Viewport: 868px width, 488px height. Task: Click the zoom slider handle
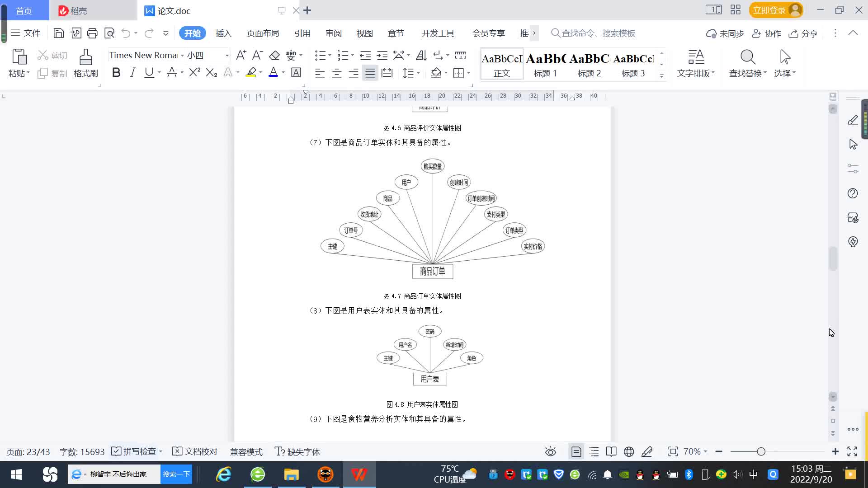click(x=761, y=452)
